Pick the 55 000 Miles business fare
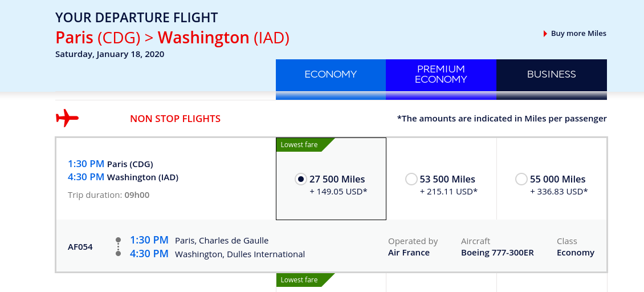Image resolution: width=644 pixels, height=292 pixels. [521, 179]
